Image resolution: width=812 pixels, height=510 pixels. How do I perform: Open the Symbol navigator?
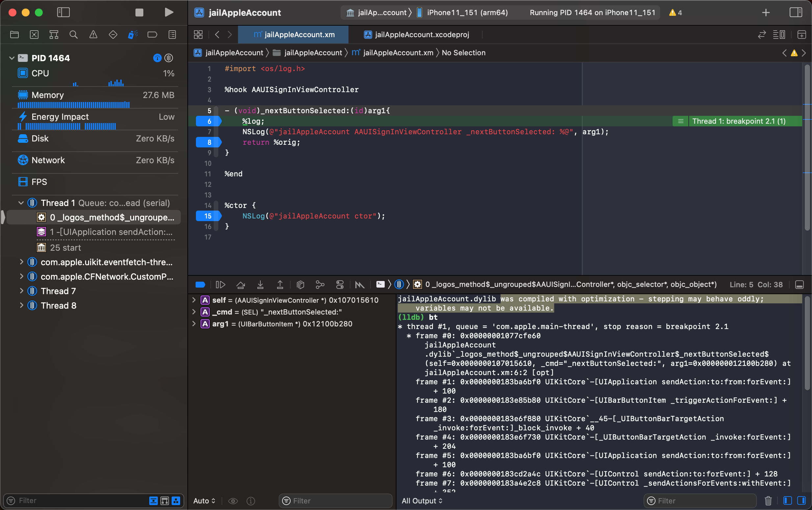coord(54,35)
